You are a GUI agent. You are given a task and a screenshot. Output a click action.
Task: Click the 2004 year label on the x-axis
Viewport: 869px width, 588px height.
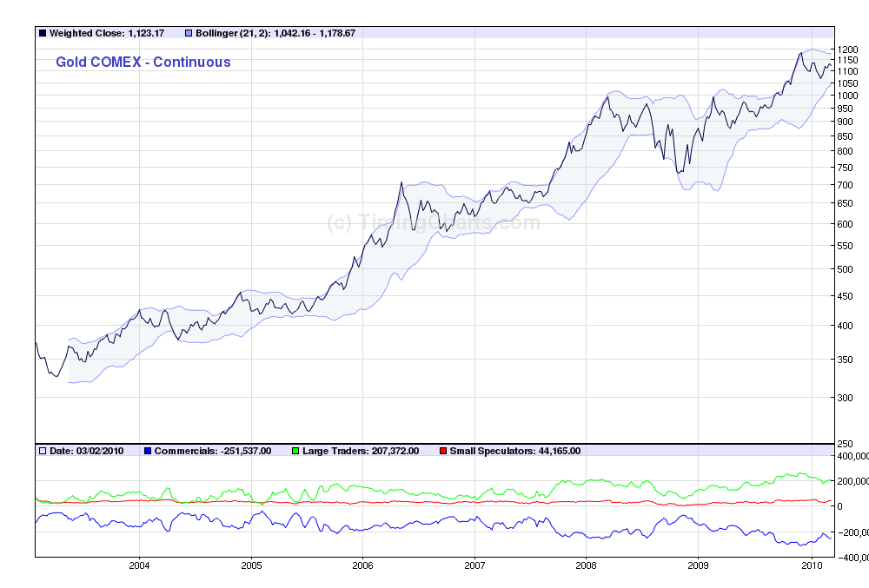[x=139, y=565]
